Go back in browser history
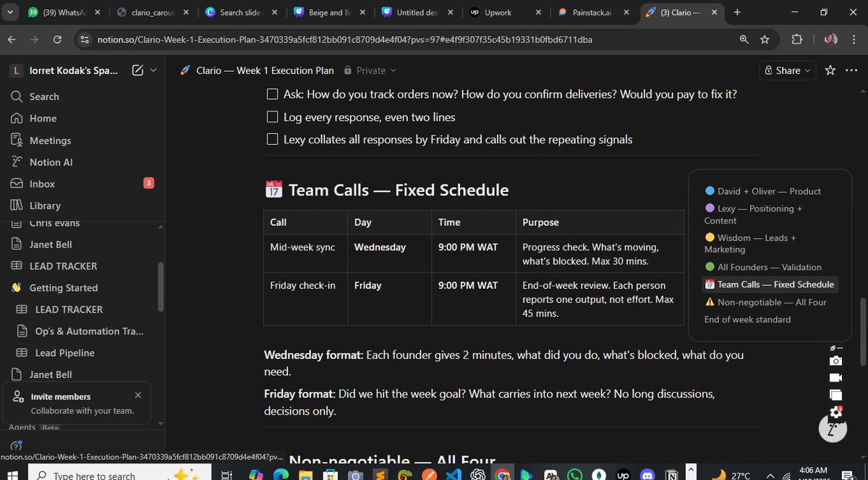 11,40
